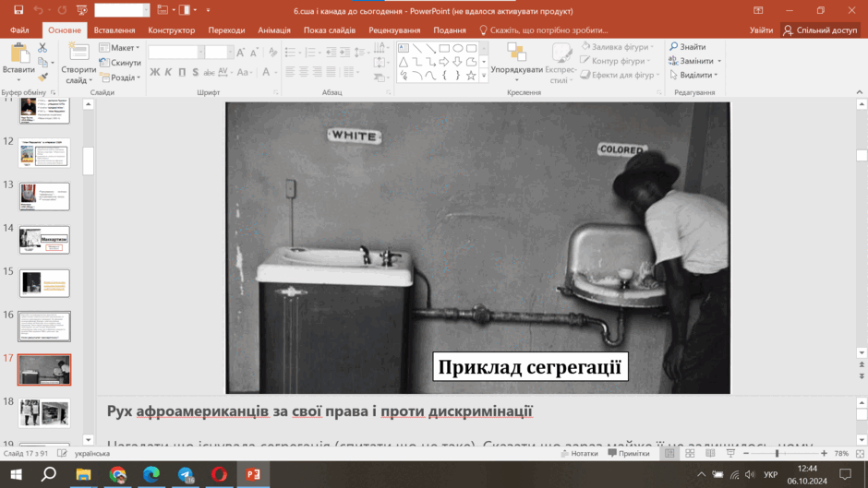Click the zoom slider handle in status bar
868x488 pixels.
(777, 453)
